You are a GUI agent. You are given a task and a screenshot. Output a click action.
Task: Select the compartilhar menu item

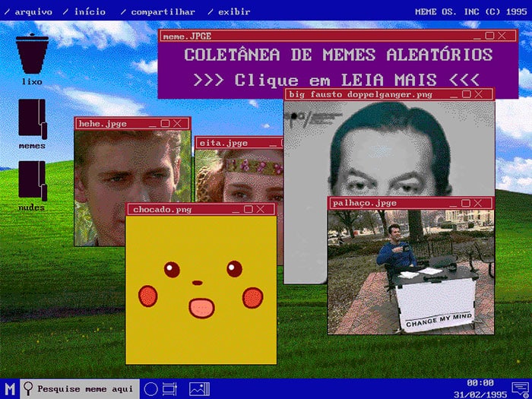[162, 11]
